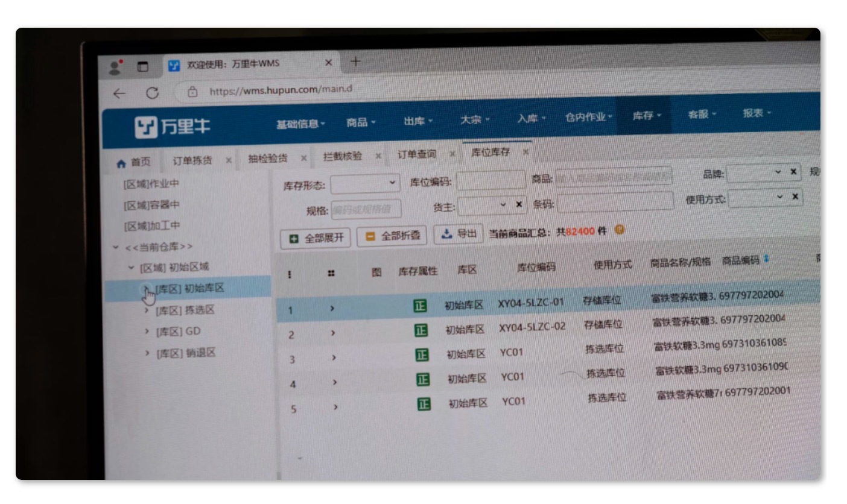Click the grid icon in table header
847x504 pixels.
(x=331, y=273)
